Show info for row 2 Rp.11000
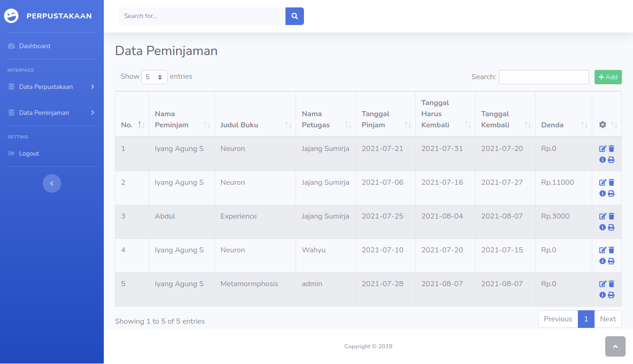 602,194
